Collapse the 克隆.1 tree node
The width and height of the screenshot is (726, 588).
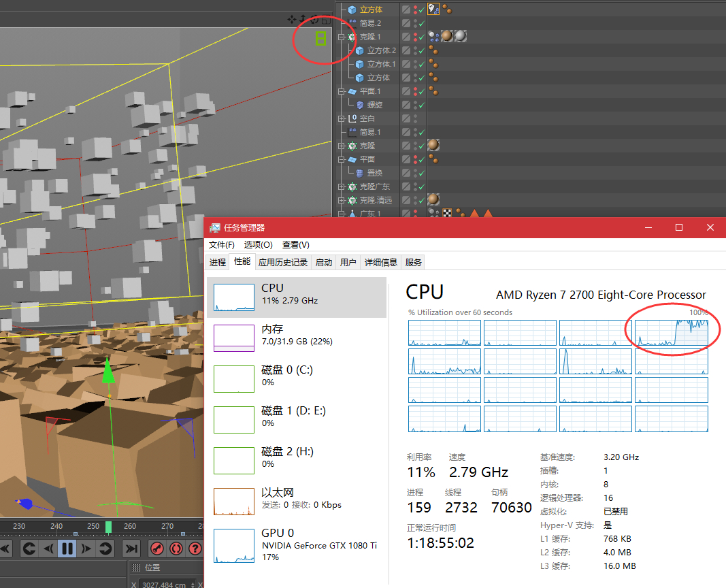click(342, 37)
